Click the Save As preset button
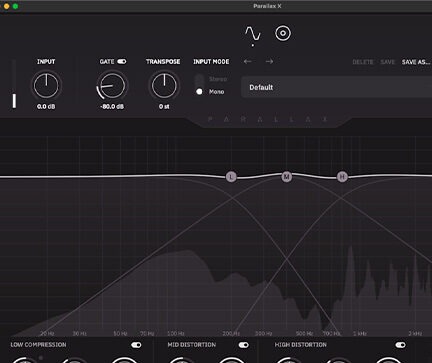This screenshot has height=363, width=432. [x=416, y=62]
